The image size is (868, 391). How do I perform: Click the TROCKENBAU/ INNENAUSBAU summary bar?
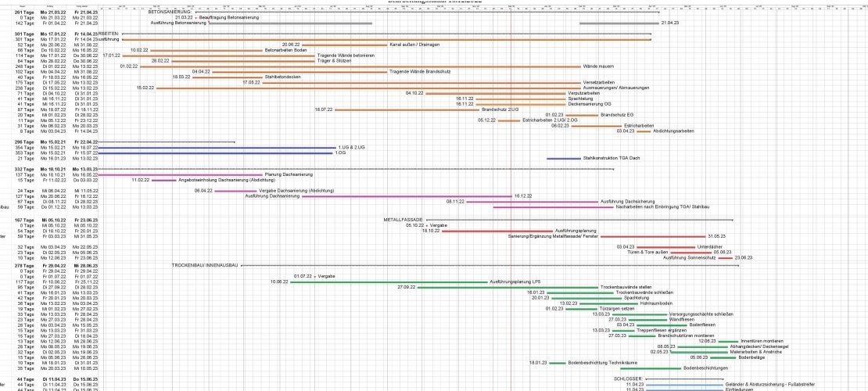(x=485, y=265)
